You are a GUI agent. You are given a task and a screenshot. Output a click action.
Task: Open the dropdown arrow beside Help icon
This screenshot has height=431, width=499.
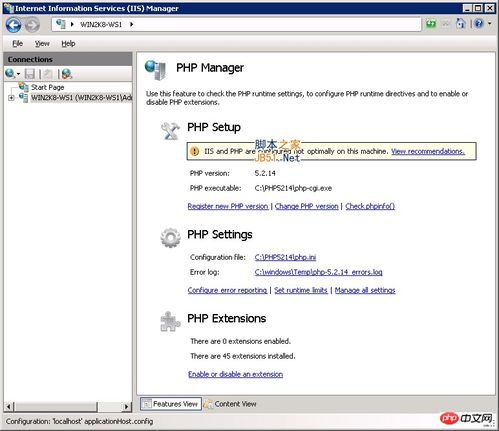[x=489, y=24]
